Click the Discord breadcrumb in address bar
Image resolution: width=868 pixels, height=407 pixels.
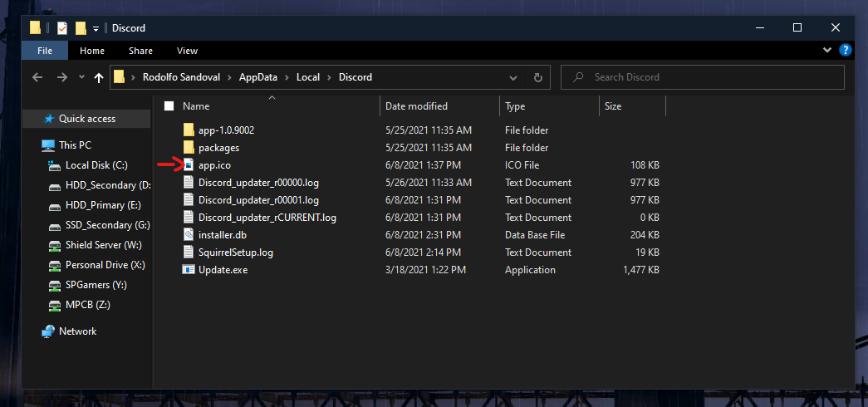coord(356,77)
